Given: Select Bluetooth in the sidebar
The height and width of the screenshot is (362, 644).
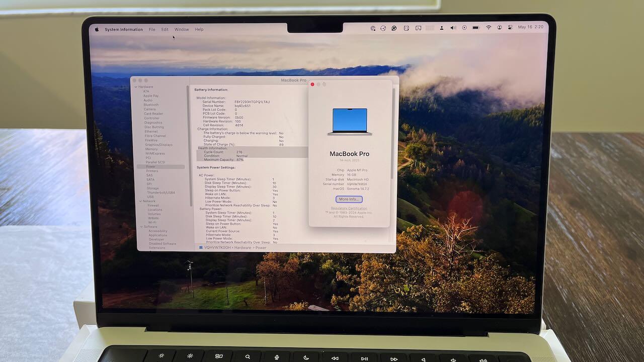Looking at the screenshot, I should tap(151, 105).
